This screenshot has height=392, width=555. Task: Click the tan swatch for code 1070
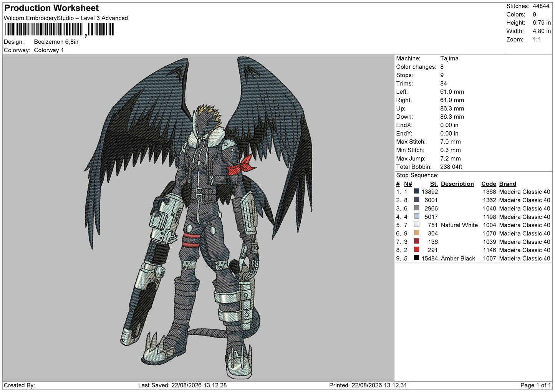coord(416,233)
